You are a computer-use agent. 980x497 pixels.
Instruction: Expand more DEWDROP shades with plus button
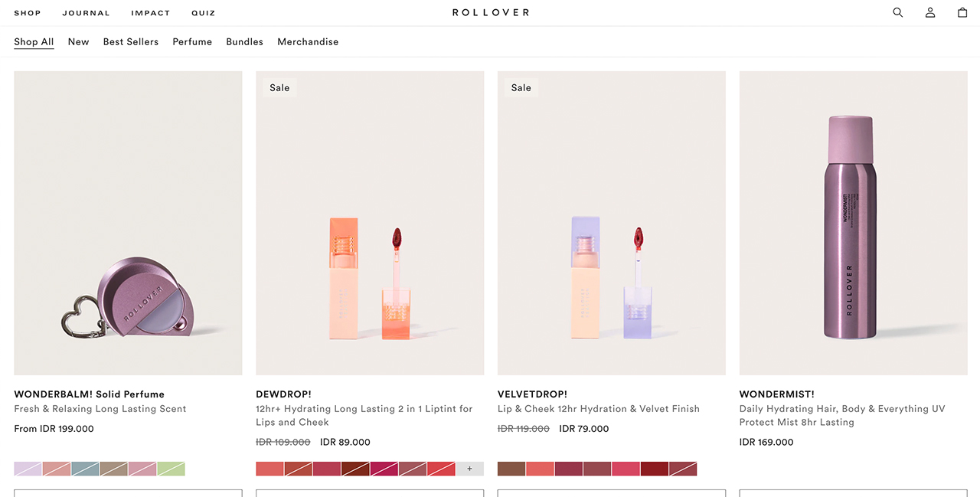pyautogui.click(x=469, y=469)
